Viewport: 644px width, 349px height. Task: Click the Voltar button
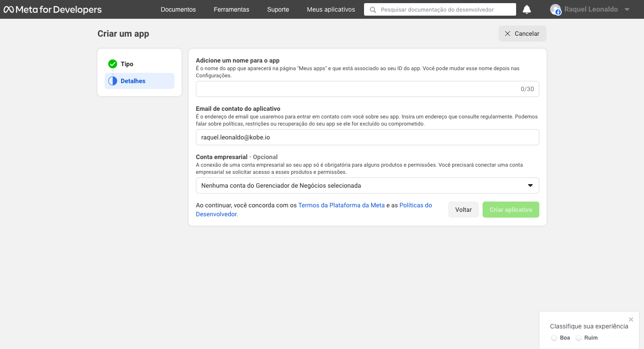click(x=463, y=209)
